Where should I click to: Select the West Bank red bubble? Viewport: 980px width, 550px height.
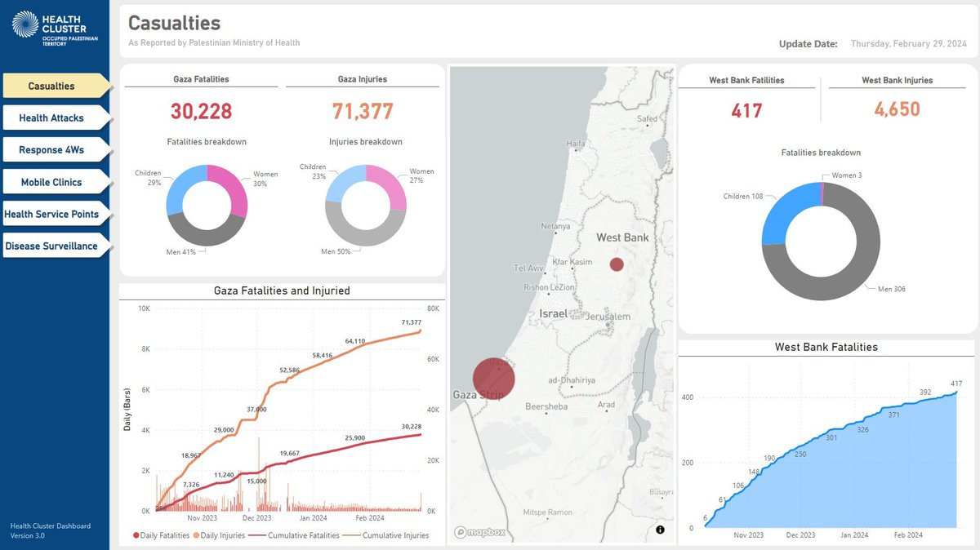pos(617,264)
